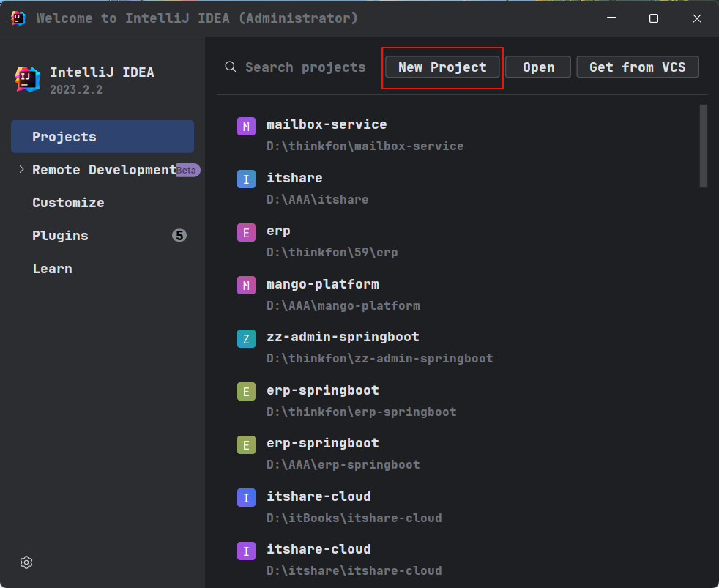Screen dimensions: 719x588
Task: Click the E icon for erp project
Action: click(x=246, y=233)
